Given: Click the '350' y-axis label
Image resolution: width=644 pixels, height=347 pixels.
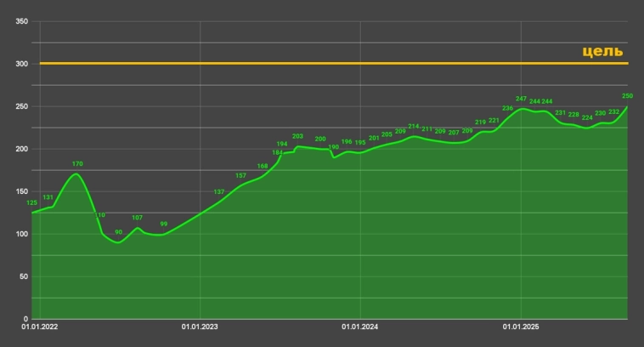Looking at the screenshot, I should point(22,21).
